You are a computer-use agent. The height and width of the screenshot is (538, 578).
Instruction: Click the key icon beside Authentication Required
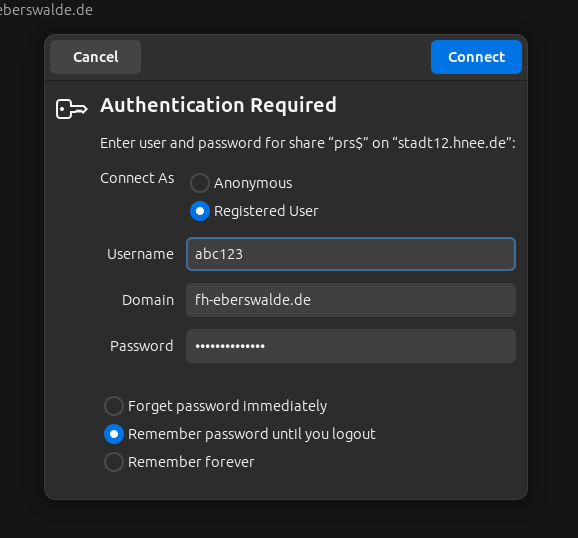pyautogui.click(x=72, y=109)
